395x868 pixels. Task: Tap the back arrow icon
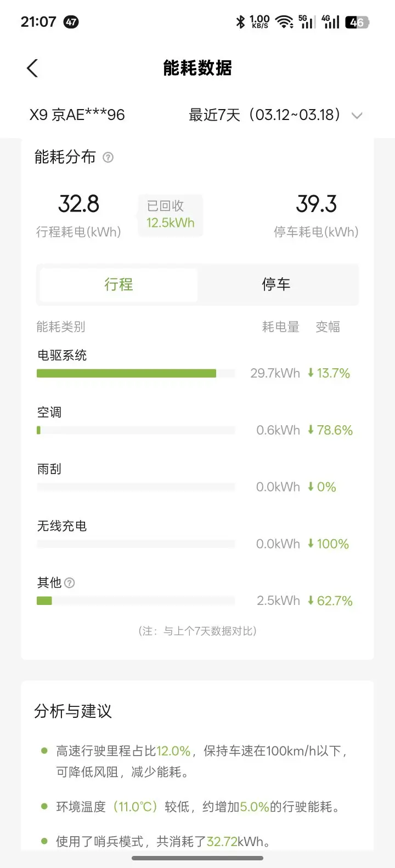point(32,68)
